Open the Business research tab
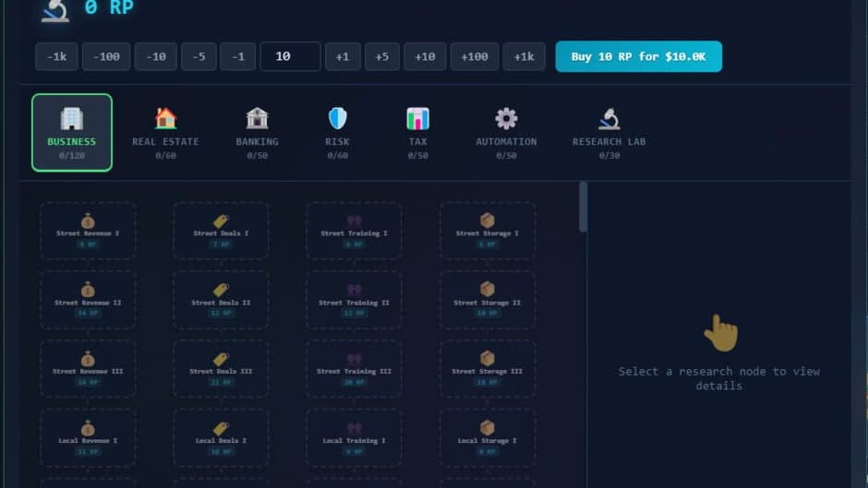This screenshot has width=868, height=488. [72, 133]
